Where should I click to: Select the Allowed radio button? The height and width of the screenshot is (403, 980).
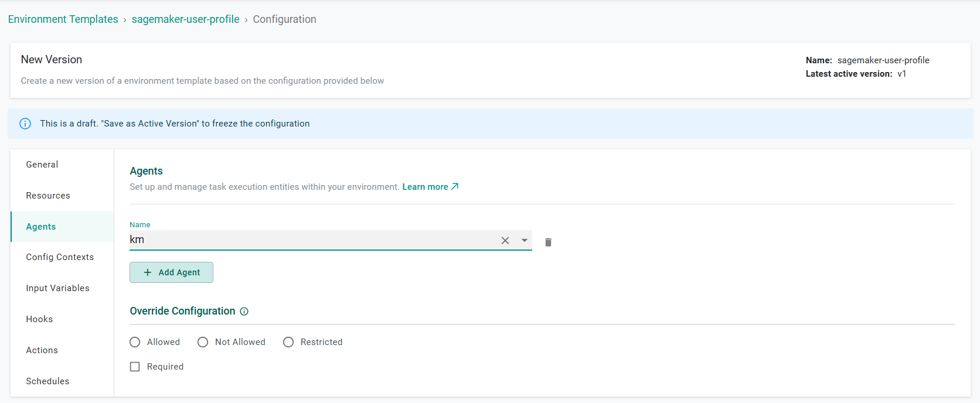click(x=135, y=342)
